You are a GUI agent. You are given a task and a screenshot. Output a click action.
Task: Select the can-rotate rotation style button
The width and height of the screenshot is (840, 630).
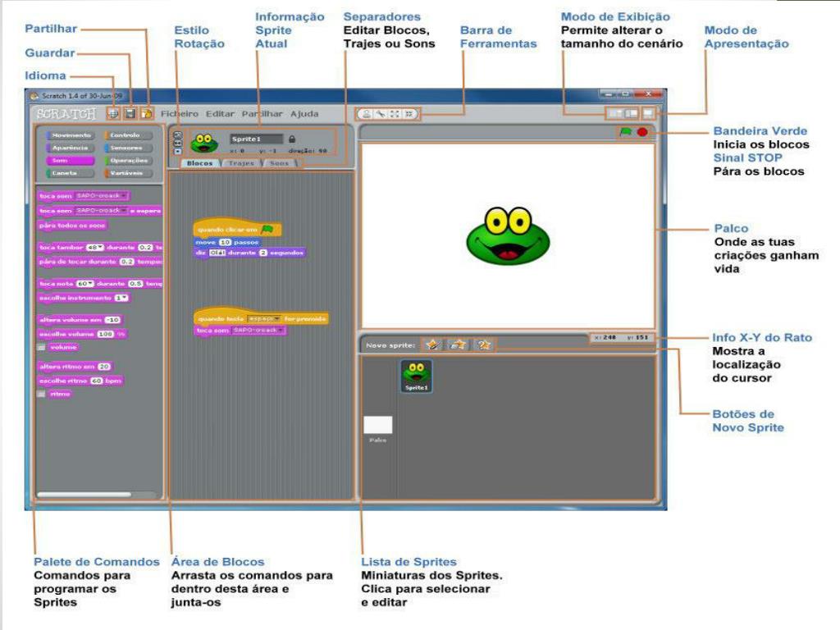(x=178, y=135)
